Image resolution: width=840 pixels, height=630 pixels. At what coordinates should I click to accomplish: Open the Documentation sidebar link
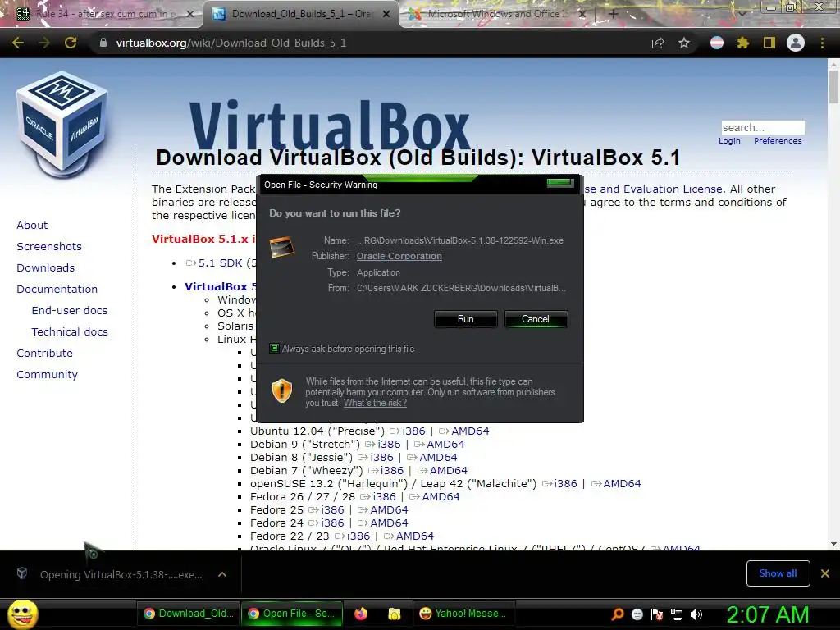click(57, 290)
